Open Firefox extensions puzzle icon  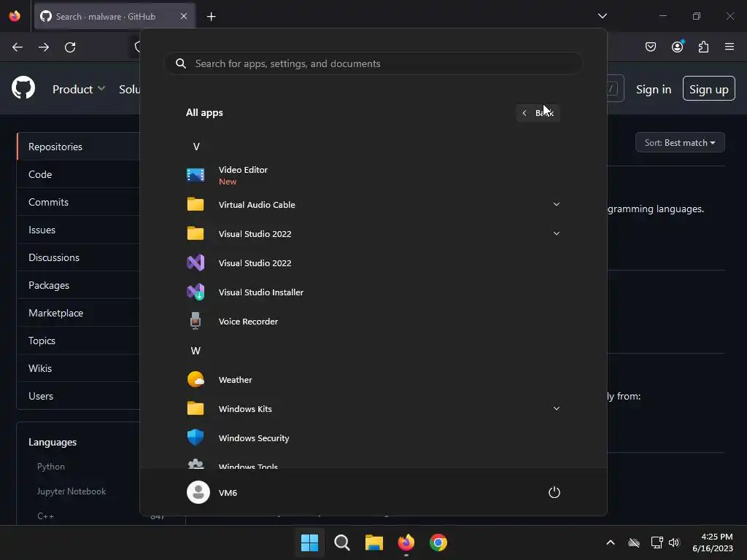pyautogui.click(x=703, y=47)
